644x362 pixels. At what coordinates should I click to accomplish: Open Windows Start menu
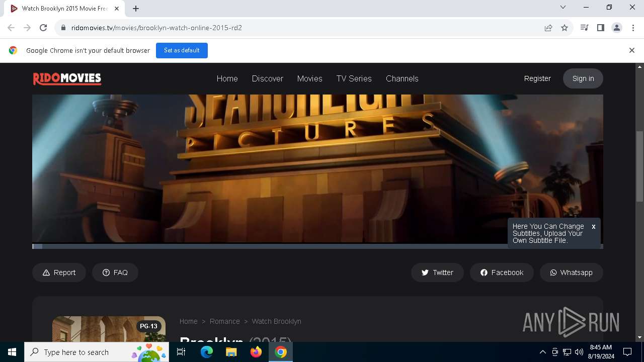[12, 352]
